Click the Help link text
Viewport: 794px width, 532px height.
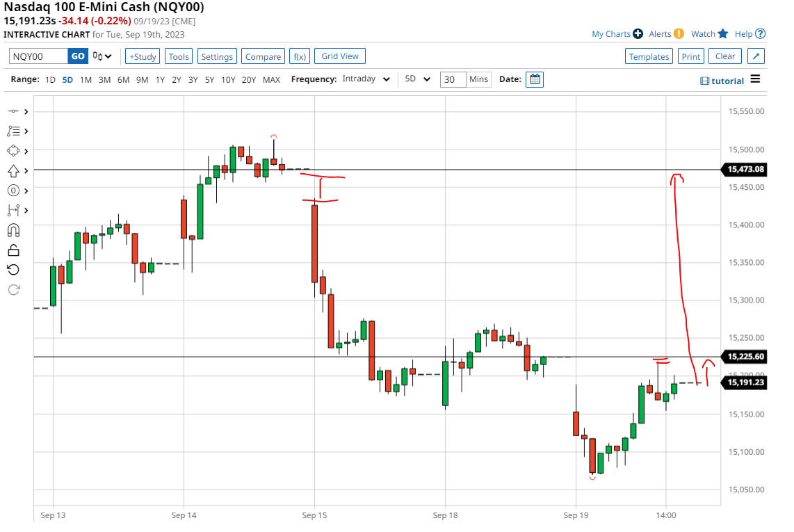click(x=744, y=34)
